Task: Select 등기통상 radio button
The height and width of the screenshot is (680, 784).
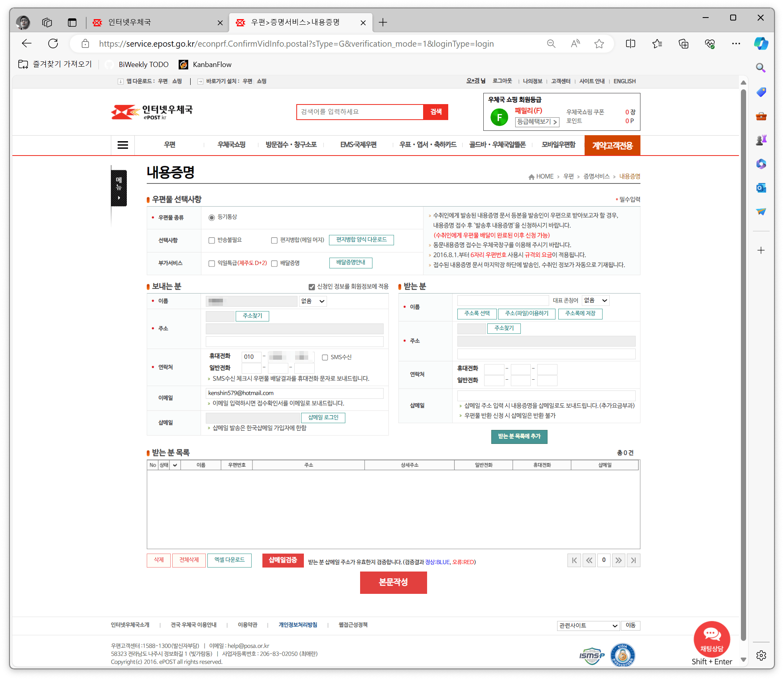Action: tap(212, 217)
